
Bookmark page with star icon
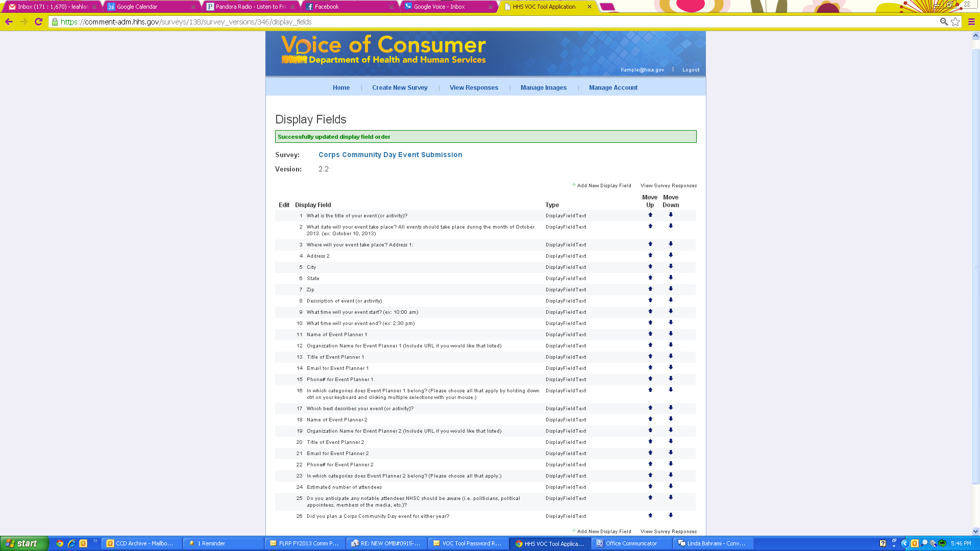pyautogui.click(x=955, y=22)
